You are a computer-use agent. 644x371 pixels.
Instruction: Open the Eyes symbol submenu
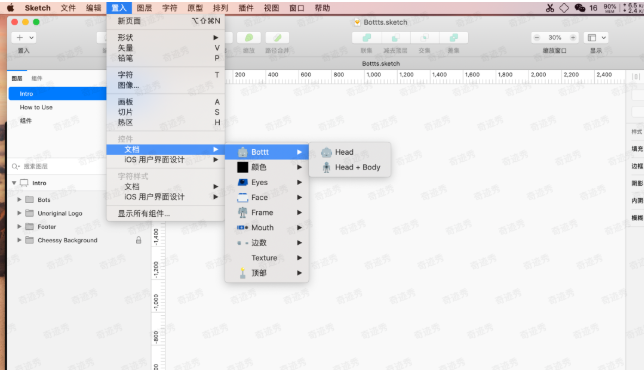(267, 182)
